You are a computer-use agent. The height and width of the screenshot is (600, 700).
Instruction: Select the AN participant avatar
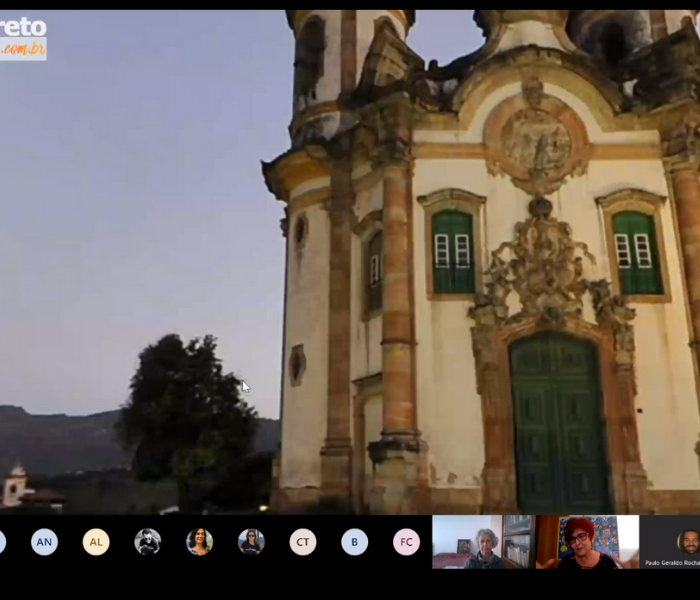pos(44,542)
